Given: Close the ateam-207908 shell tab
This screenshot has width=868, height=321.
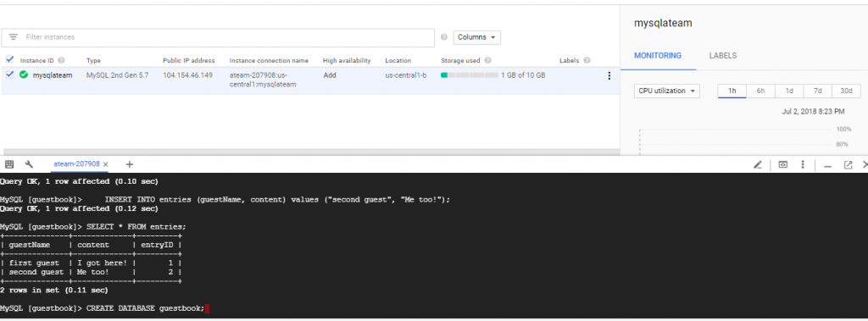Looking at the screenshot, I should (106, 164).
